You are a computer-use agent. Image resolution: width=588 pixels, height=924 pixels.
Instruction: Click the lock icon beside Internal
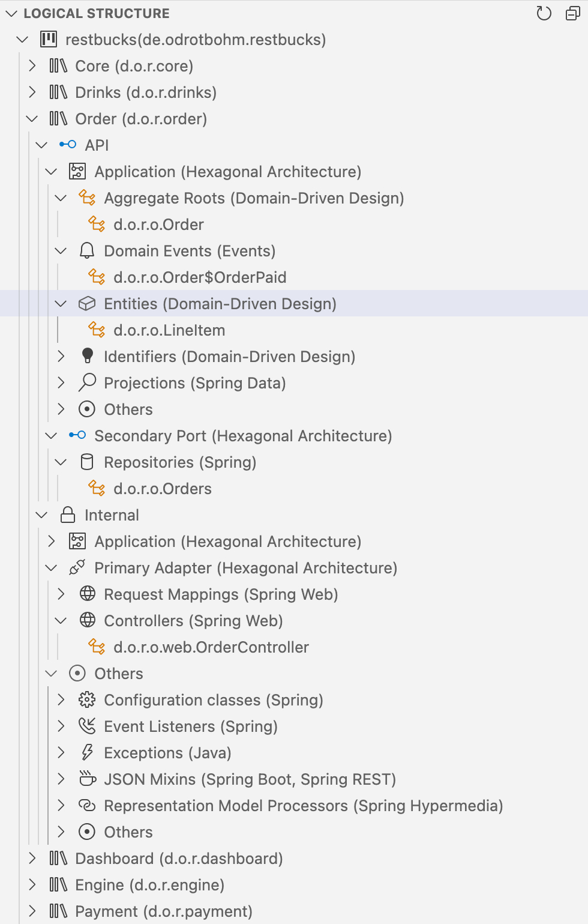coord(68,515)
